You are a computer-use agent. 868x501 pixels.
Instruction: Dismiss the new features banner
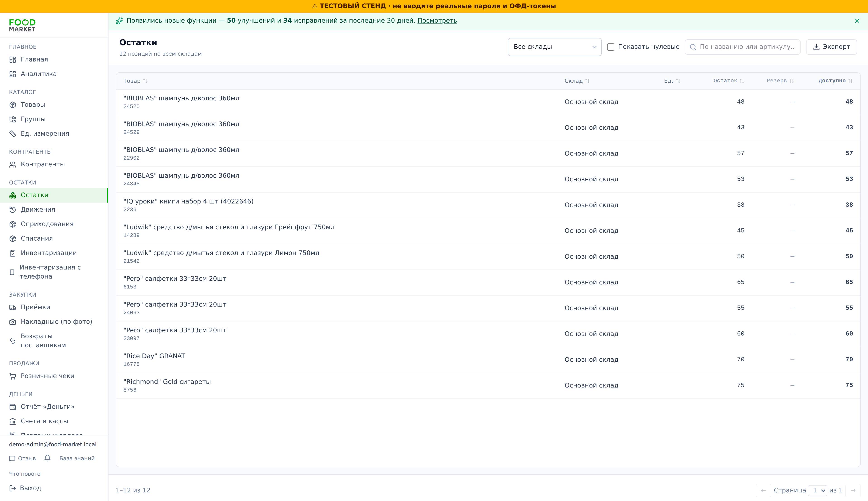tap(857, 21)
